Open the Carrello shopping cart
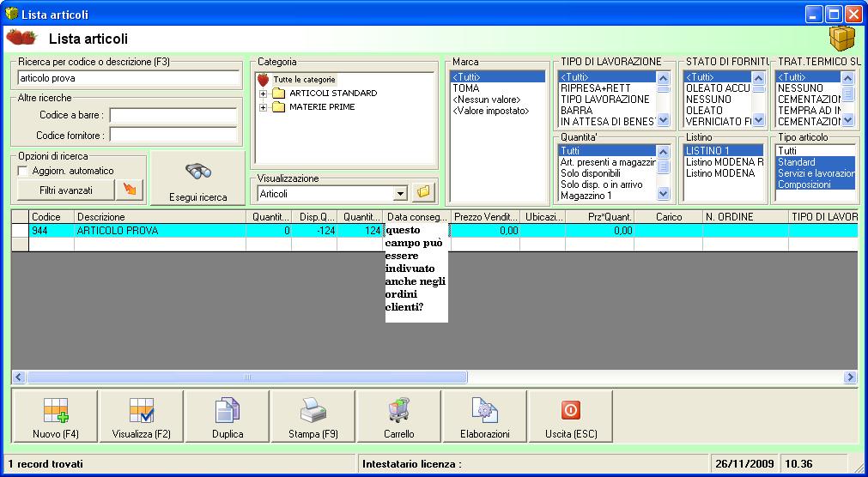 (x=399, y=417)
